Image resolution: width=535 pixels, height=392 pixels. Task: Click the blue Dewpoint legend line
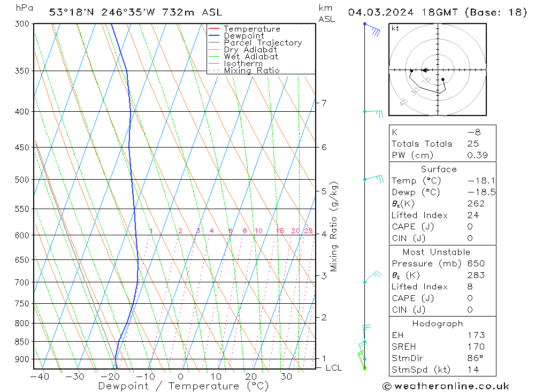pyautogui.click(x=214, y=35)
